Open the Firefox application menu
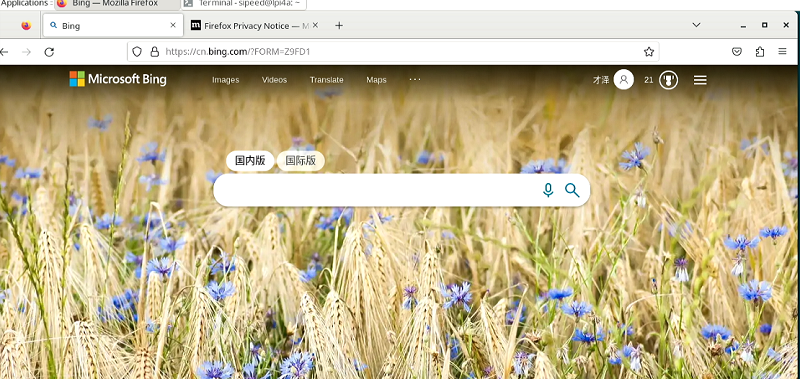This screenshot has width=800, height=379. click(782, 52)
